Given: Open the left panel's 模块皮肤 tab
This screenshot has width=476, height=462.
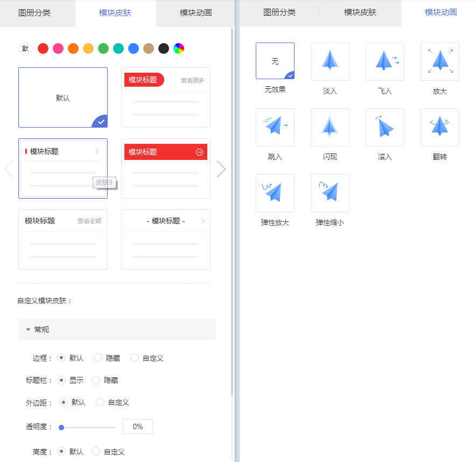Looking at the screenshot, I should [115, 13].
